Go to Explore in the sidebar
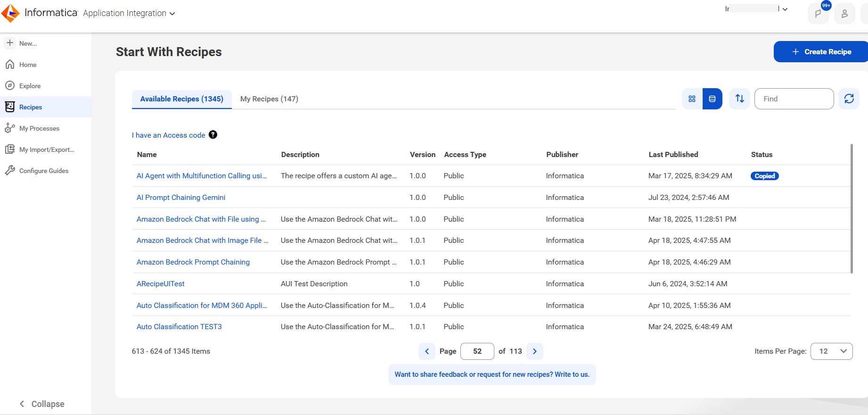This screenshot has height=415, width=868. point(30,86)
